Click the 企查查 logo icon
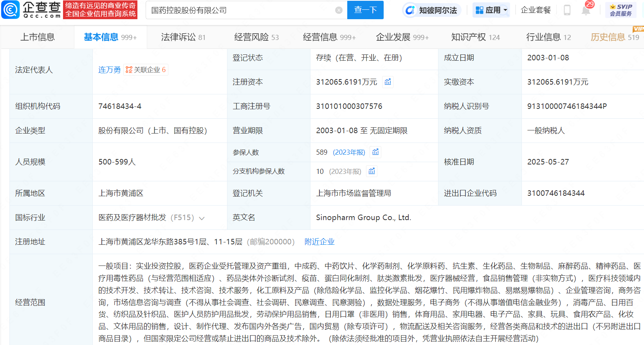The width and height of the screenshot is (644, 345). coord(10,10)
